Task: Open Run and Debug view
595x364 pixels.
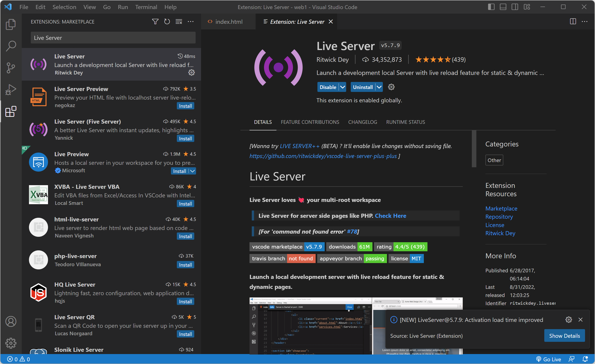Action: pos(11,90)
